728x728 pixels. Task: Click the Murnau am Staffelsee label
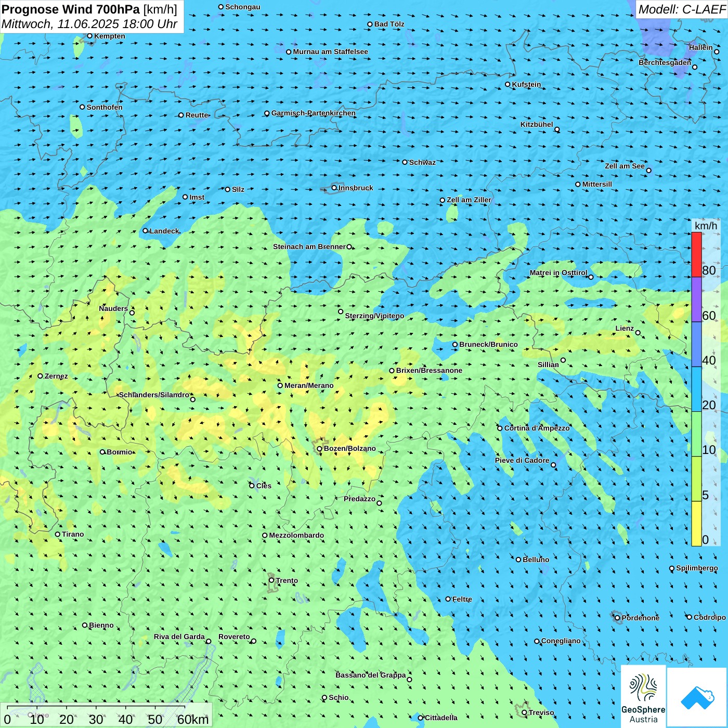(330, 51)
